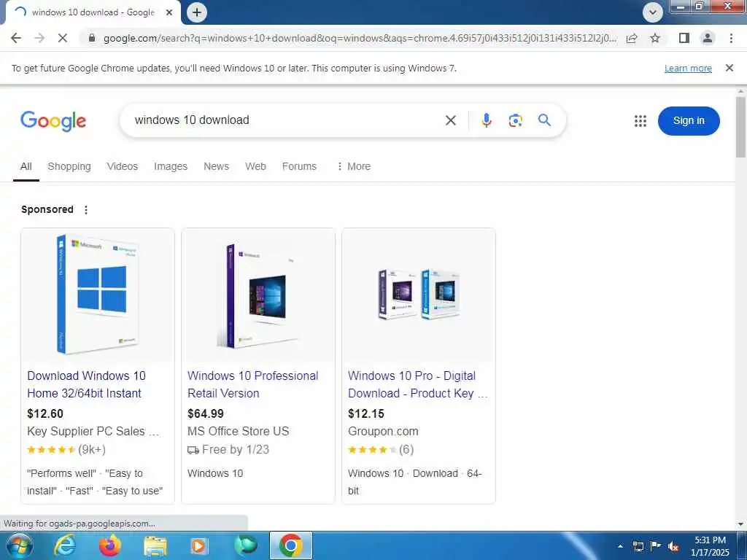Open Sponsored ad options menu
The width and height of the screenshot is (747, 560).
click(x=86, y=209)
